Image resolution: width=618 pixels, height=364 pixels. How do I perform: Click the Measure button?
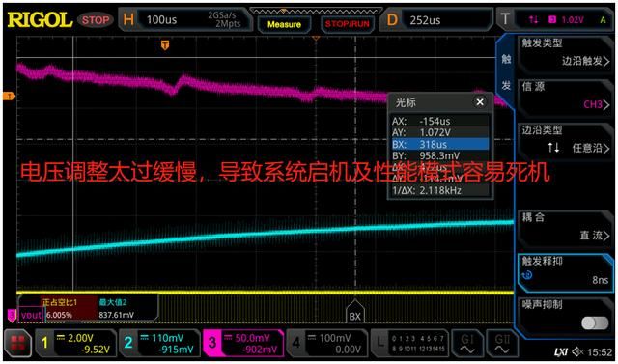(x=284, y=24)
